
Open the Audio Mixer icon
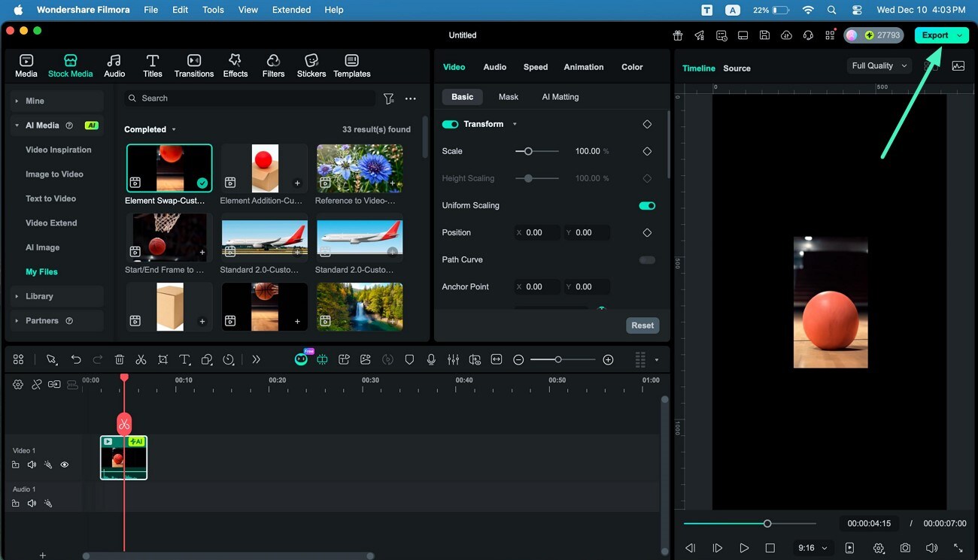click(453, 359)
